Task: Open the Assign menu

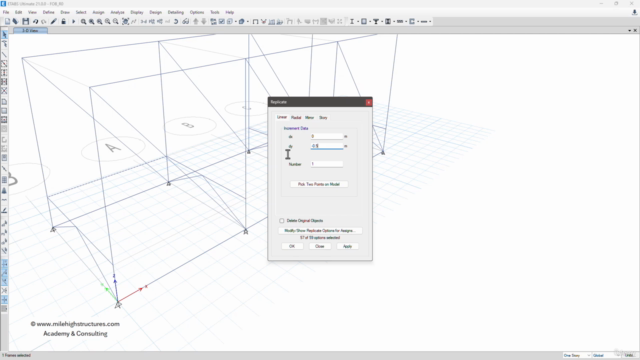Action: click(98, 12)
